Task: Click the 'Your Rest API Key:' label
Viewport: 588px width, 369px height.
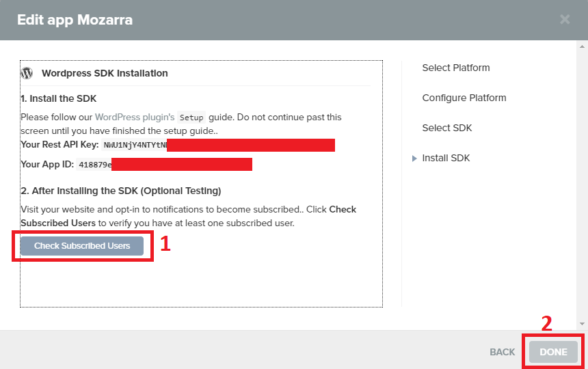Action: pyautogui.click(x=59, y=145)
